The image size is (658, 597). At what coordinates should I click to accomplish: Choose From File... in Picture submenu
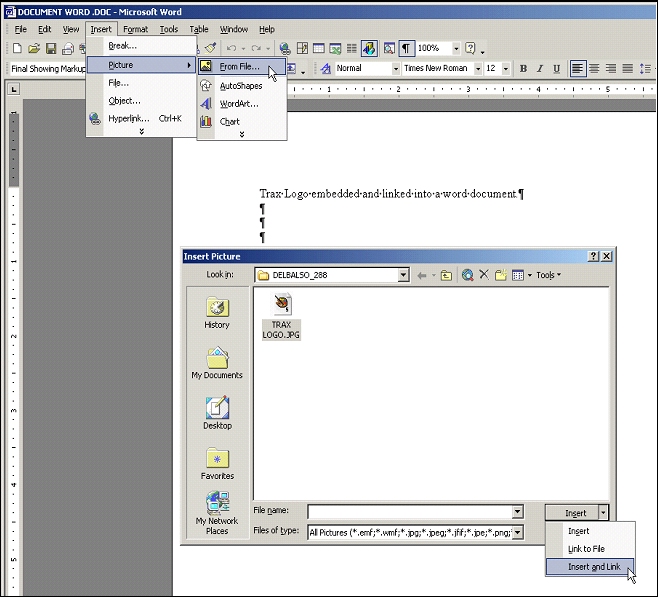(x=242, y=66)
